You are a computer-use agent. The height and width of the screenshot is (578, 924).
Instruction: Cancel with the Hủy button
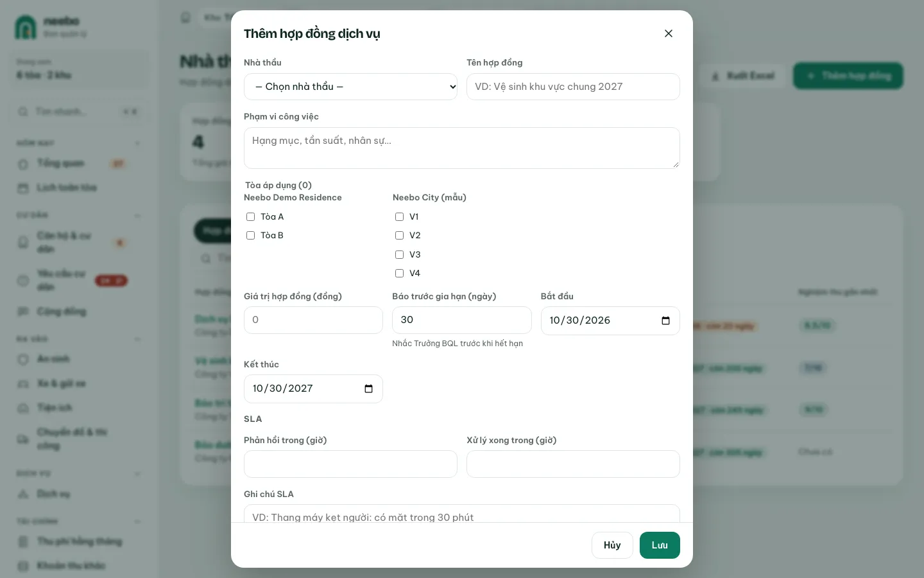(x=612, y=545)
